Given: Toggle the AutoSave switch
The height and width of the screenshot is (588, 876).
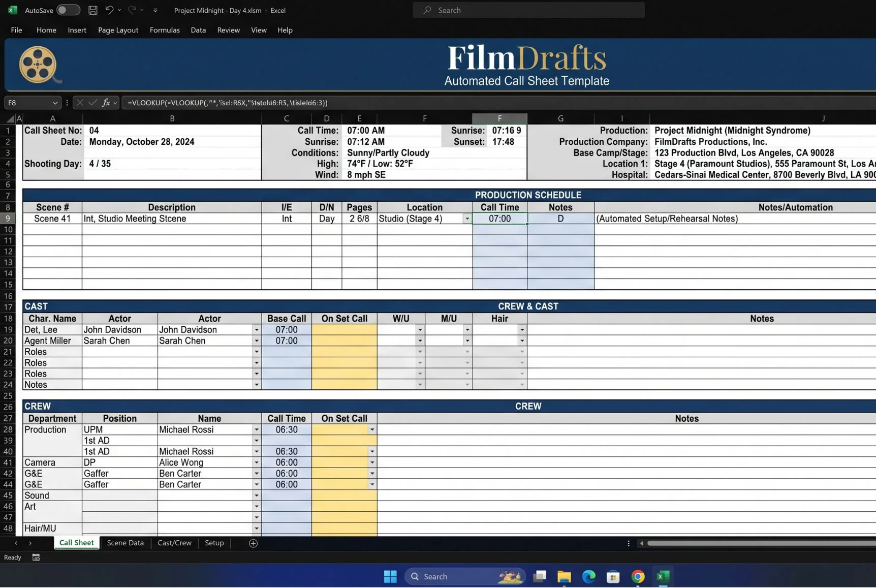Looking at the screenshot, I should click(68, 10).
